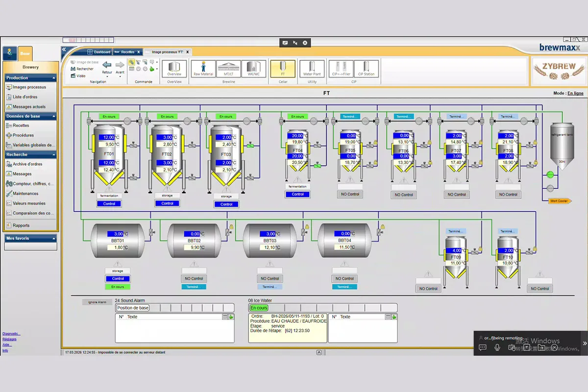Select the FT cellar view button
This screenshot has width=588, height=392.
click(x=283, y=69)
